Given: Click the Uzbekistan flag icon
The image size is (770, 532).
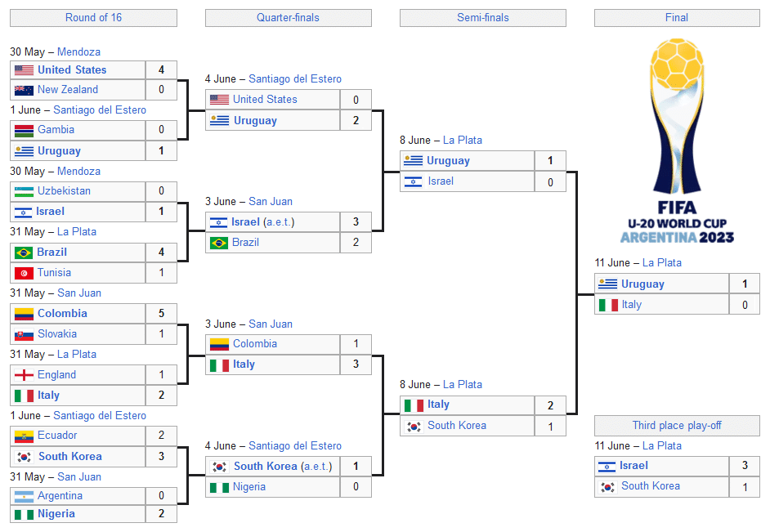Looking at the screenshot, I should tap(24, 191).
